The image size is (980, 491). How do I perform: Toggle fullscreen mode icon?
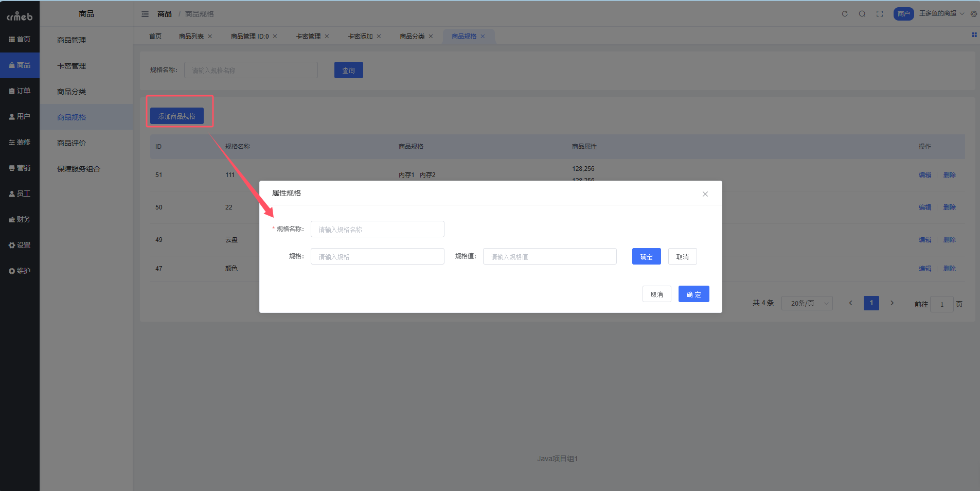tap(880, 14)
